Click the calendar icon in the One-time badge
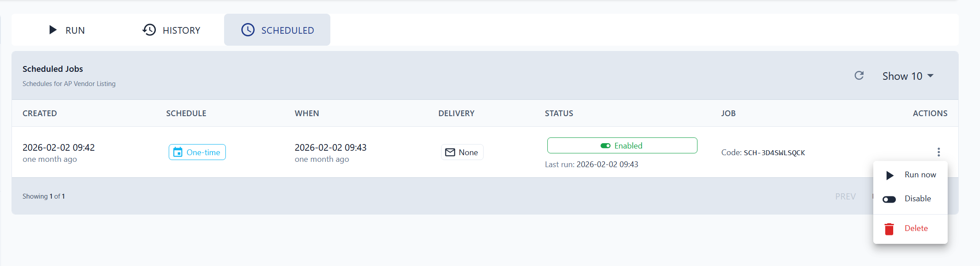Viewport: 980px width, 266px height. pyautogui.click(x=179, y=152)
